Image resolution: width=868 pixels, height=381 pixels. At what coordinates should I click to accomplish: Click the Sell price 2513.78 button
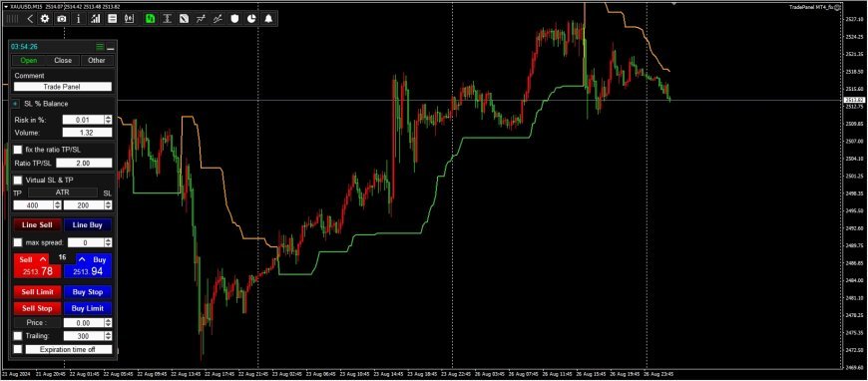point(37,271)
